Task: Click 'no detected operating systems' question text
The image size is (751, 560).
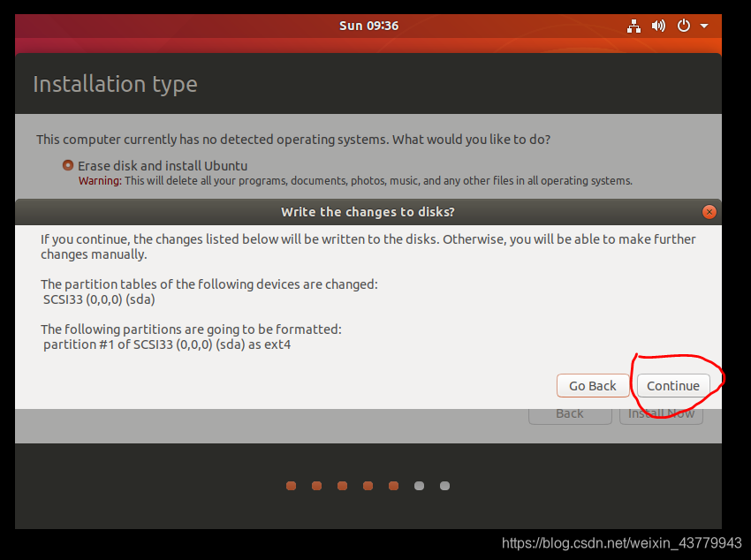Action: click(293, 140)
